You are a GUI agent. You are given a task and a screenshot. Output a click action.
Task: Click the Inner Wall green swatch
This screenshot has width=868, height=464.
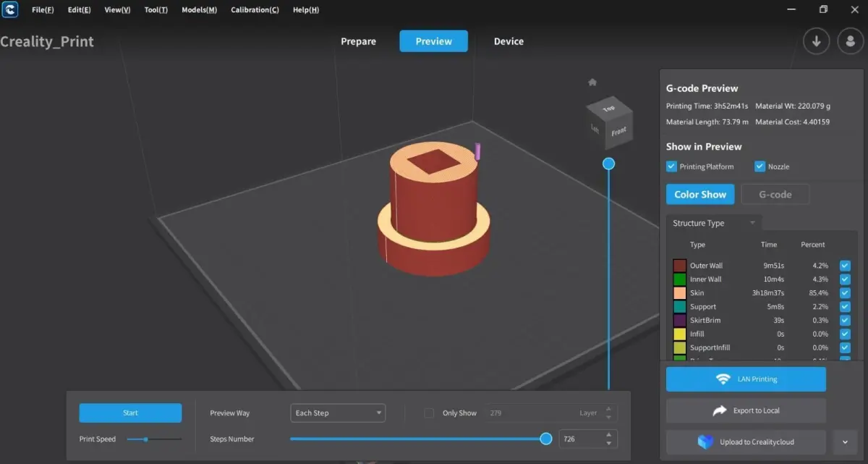(679, 279)
